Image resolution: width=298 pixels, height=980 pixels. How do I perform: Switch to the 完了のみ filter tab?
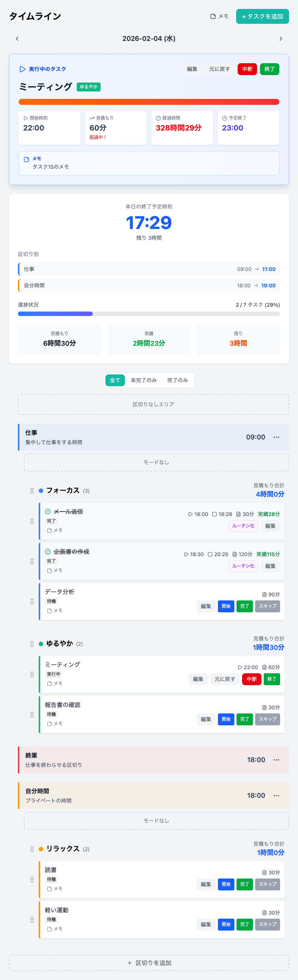(178, 380)
